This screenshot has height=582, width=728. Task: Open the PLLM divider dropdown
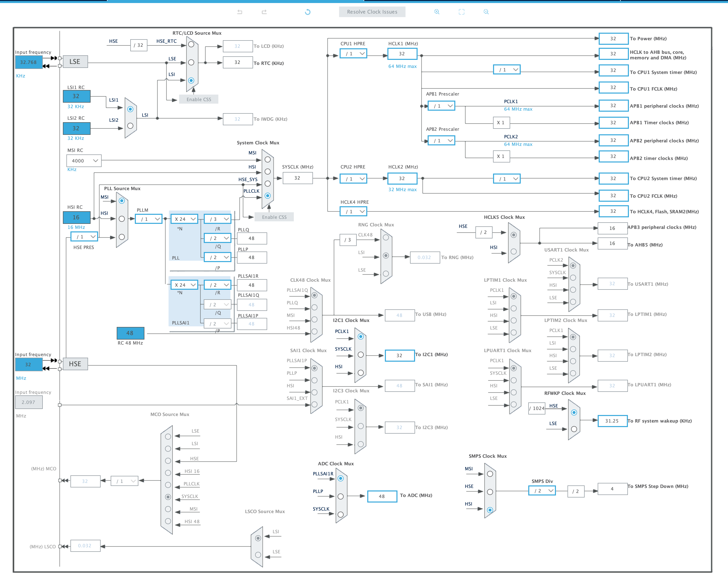pyautogui.click(x=148, y=219)
